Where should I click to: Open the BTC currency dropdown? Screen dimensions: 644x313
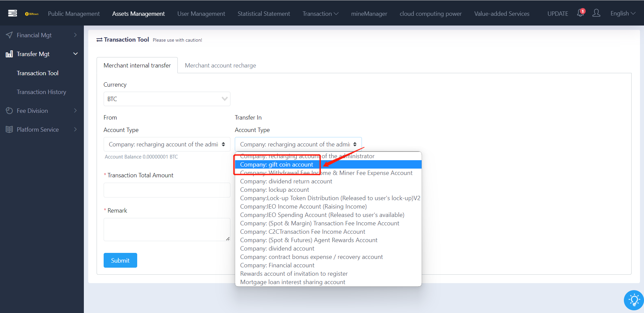[167, 99]
